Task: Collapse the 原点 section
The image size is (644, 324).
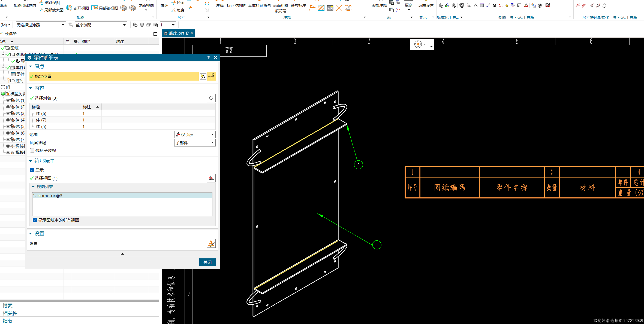Action: (31, 66)
